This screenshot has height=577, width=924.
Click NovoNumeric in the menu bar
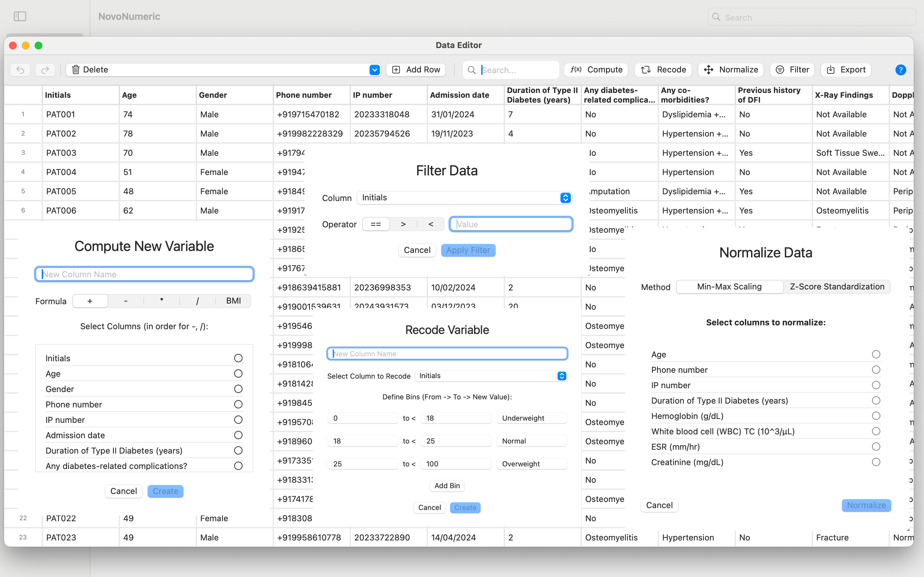[129, 16]
